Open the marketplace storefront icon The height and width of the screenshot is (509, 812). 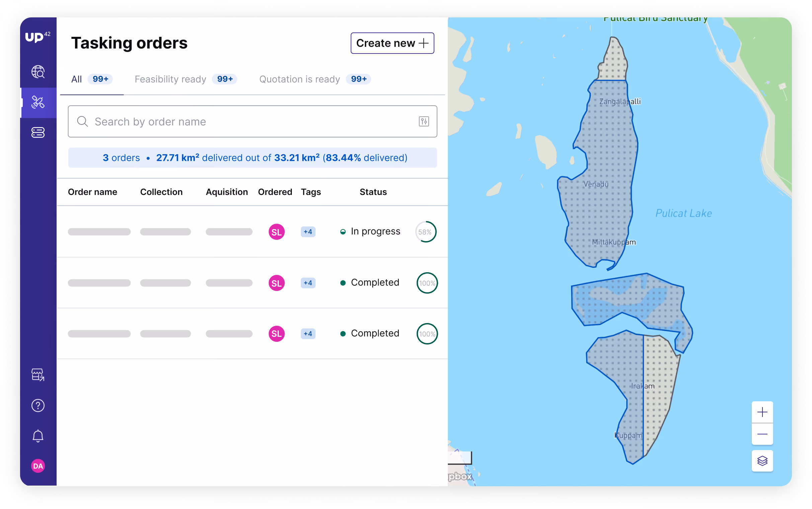[38, 375]
